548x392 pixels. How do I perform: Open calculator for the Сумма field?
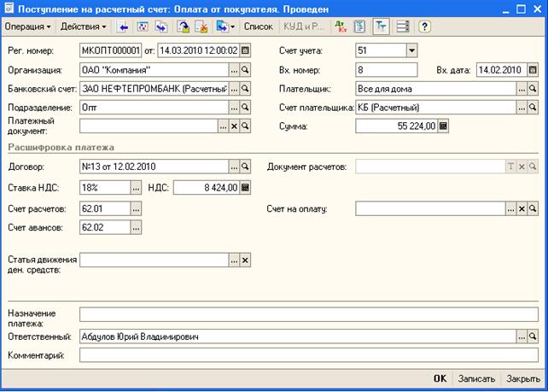pyautogui.click(x=444, y=126)
